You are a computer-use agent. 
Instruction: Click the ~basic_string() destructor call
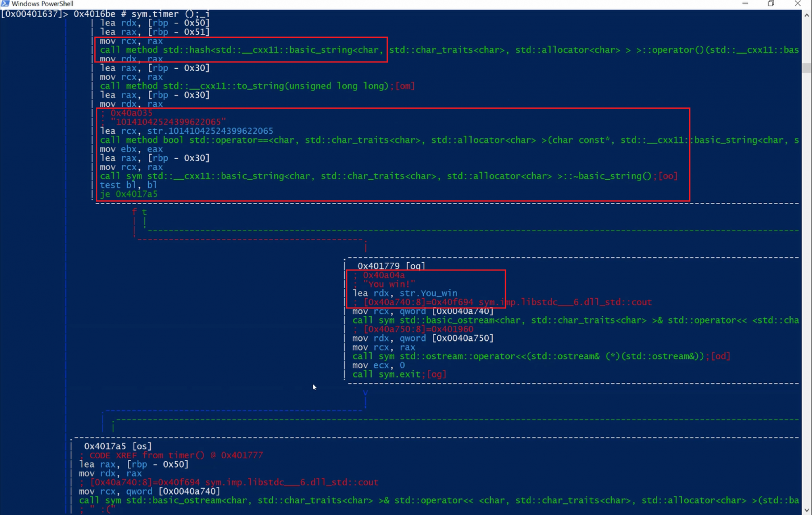[389, 176]
